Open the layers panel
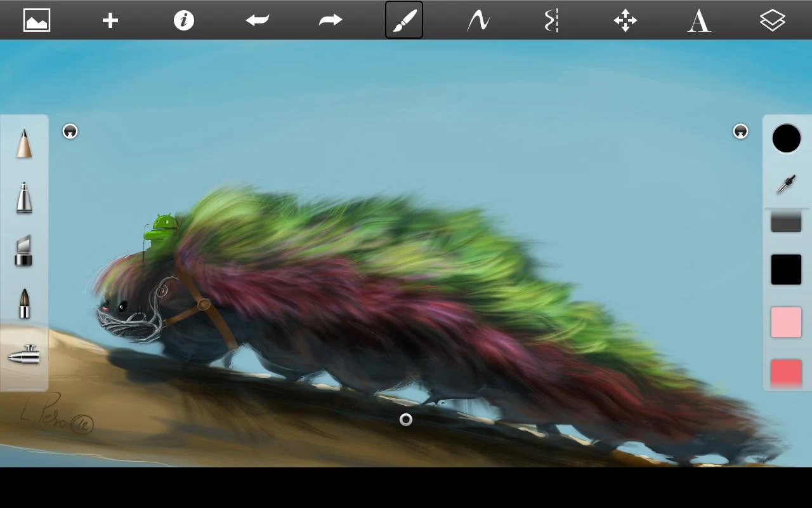This screenshot has width=812, height=508. (772, 20)
